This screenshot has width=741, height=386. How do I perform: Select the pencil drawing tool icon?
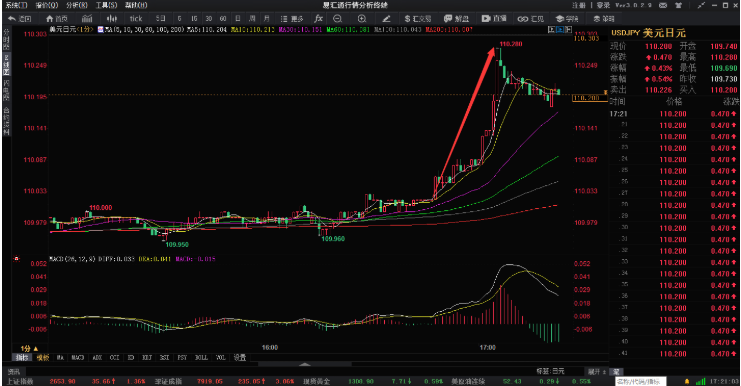387,18
